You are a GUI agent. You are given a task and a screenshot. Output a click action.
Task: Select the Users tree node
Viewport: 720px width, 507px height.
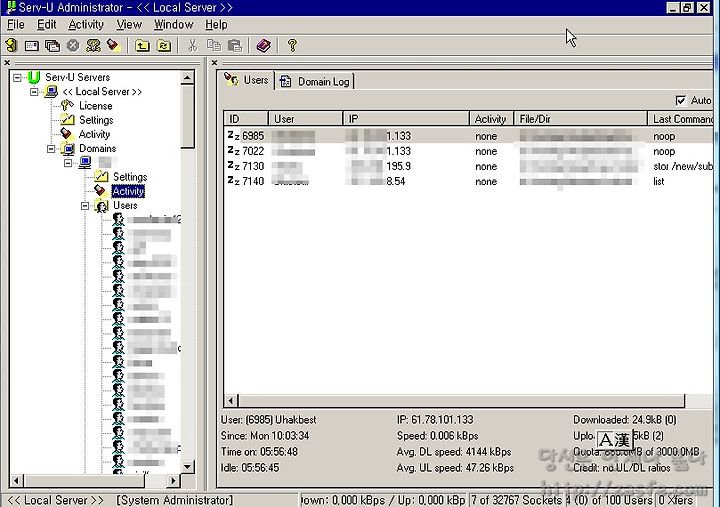[125, 205]
